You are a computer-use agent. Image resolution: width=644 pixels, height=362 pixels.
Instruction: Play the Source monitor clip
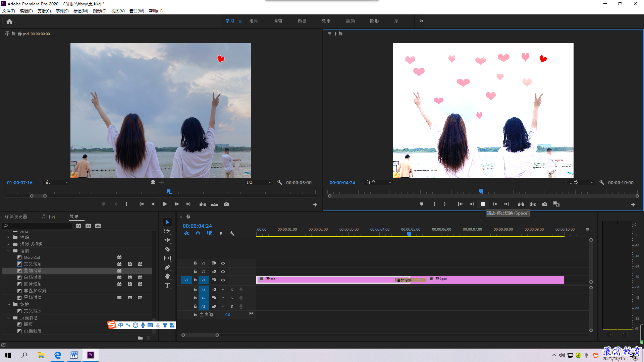165,204
